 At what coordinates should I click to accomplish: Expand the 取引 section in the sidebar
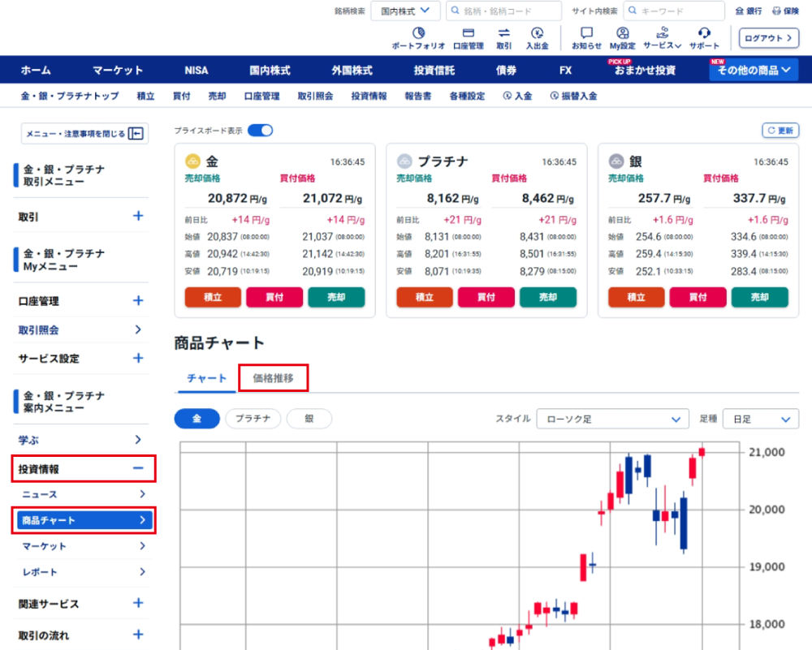point(138,216)
